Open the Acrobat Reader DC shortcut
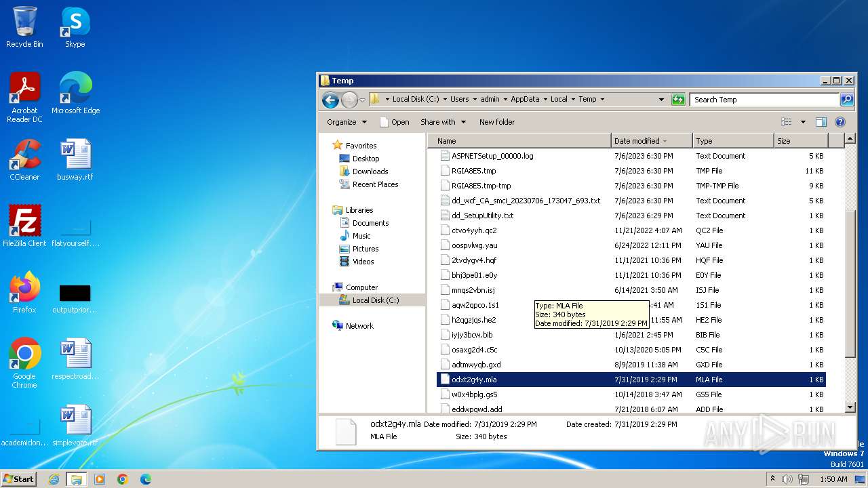 tap(24, 98)
